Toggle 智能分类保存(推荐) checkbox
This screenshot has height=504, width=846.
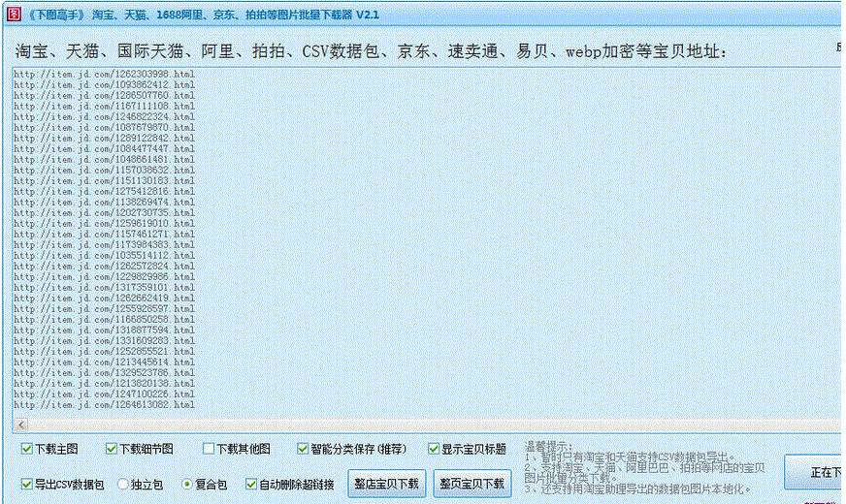click(303, 449)
